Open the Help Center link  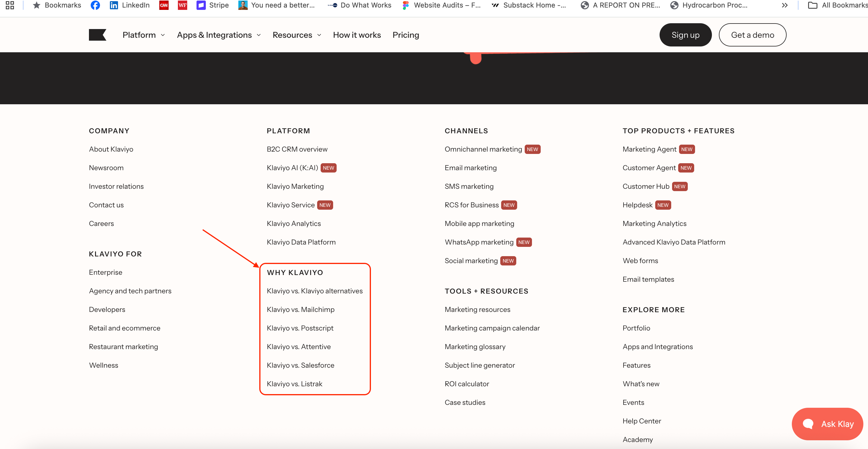click(642, 421)
